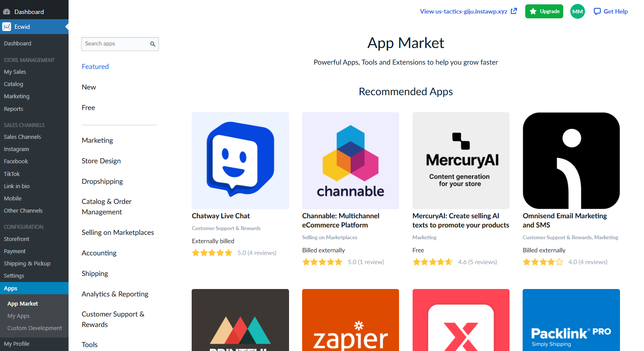The image size is (644, 351).
Task: Open the MercuryAI app logo
Action: pyautogui.click(x=461, y=161)
